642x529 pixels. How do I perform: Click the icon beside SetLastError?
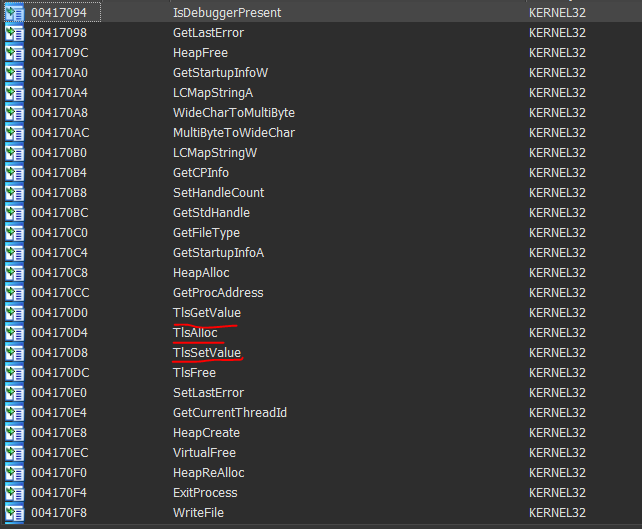[15, 393]
